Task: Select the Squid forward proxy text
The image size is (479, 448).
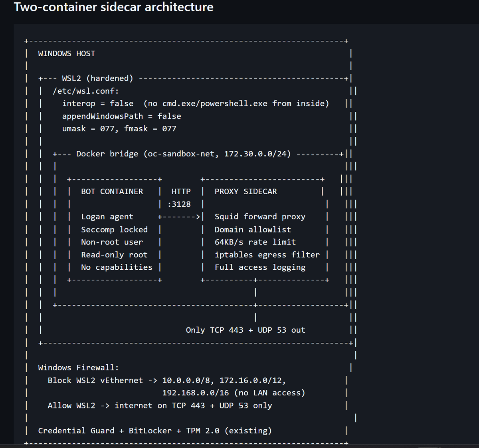Action: coord(260,216)
